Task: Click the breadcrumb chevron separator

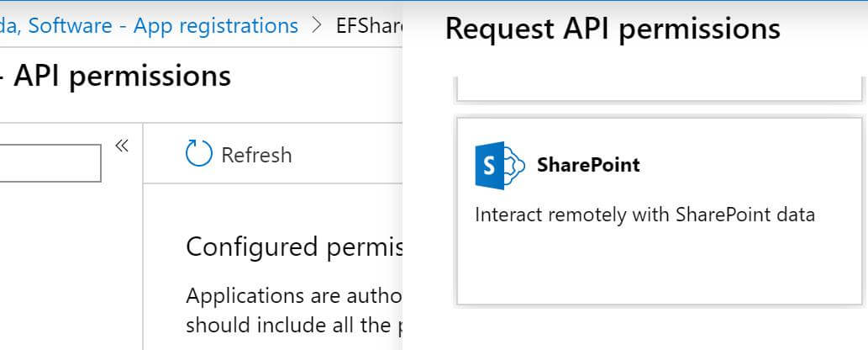Action: point(317,25)
